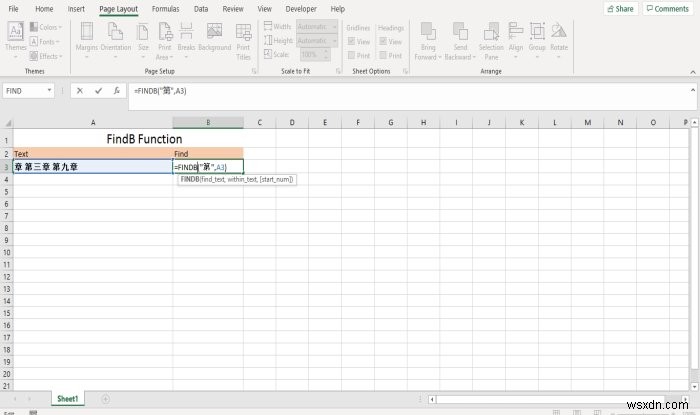The height and width of the screenshot is (415, 700).
Task: Click the Share button
Action: [x=621, y=8]
